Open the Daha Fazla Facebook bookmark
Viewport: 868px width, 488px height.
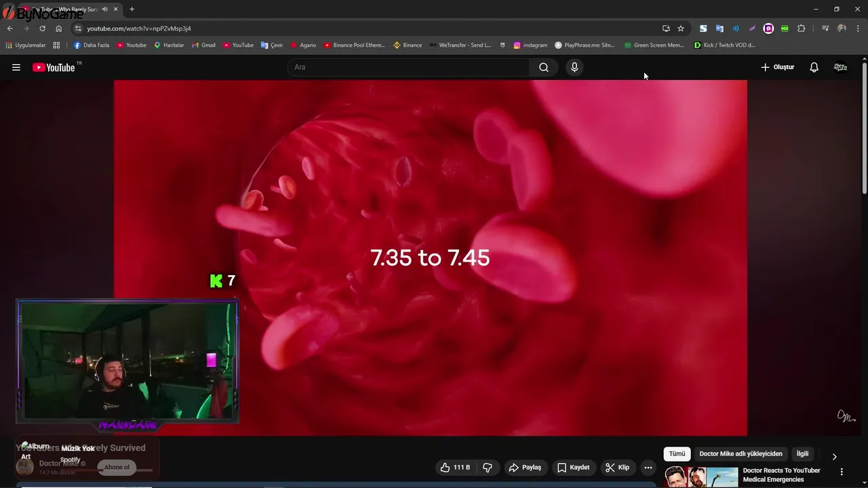(91, 45)
